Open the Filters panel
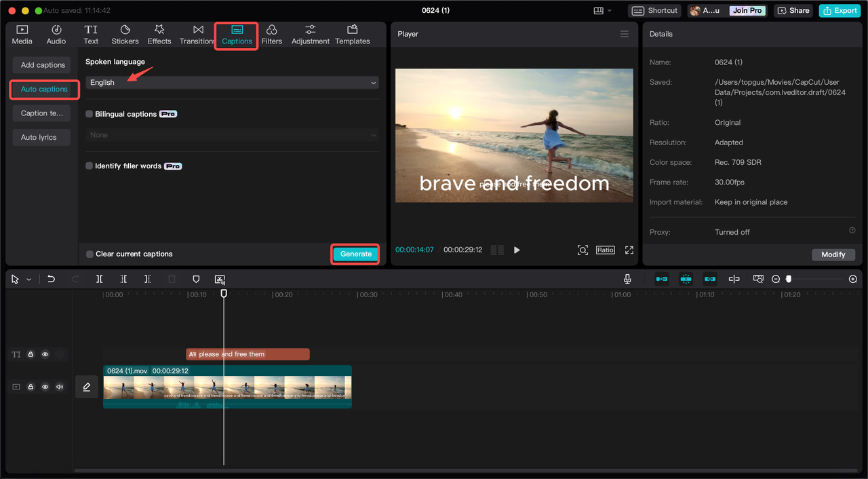Viewport: 868px width, 479px height. click(x=271, y=35)
